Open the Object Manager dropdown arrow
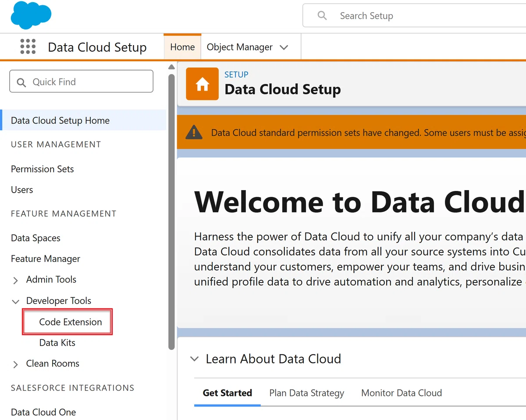 284,47
